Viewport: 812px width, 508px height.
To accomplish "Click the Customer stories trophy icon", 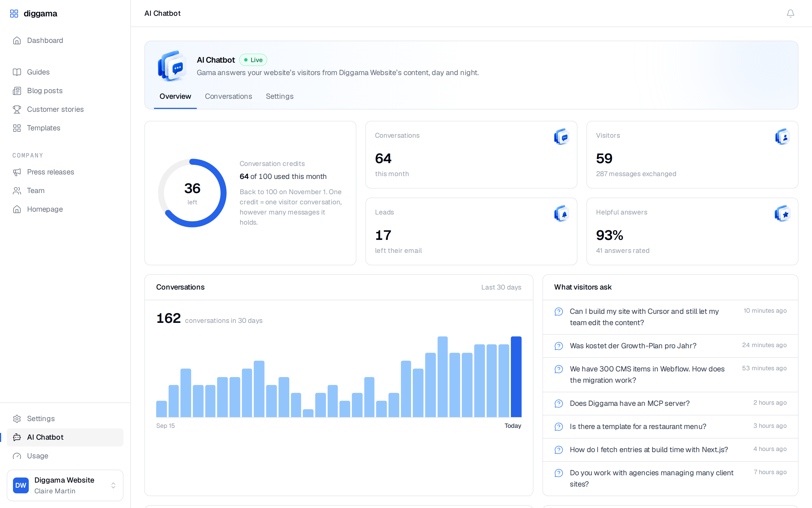I will pyautogui.click(x=17, y=109).
